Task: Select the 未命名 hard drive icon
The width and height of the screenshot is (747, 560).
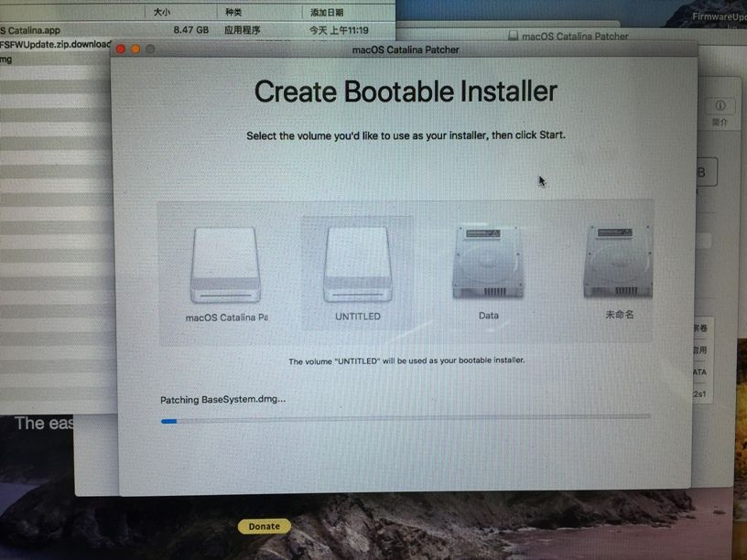Action: (618, 262)
